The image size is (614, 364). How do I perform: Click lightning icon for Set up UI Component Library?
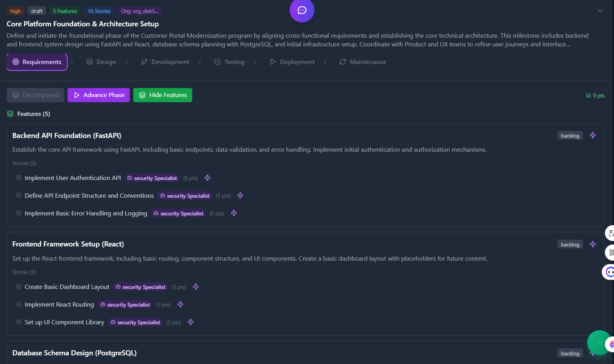pyautogui.click(x=191, y=322)
